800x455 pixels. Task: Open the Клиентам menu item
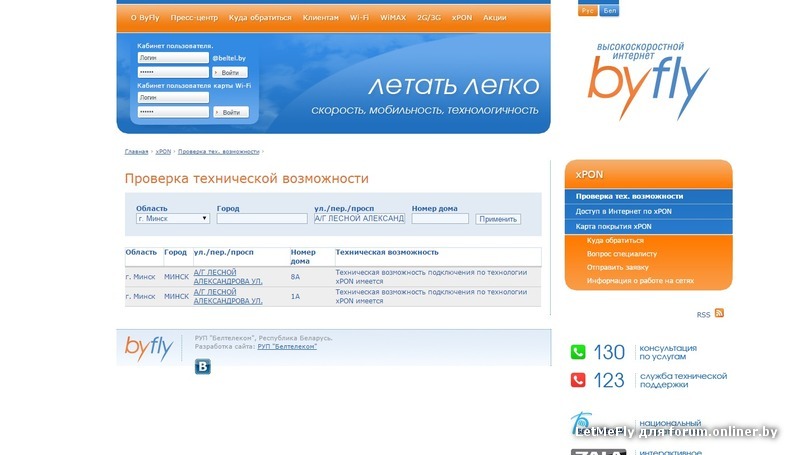[320, 17]
